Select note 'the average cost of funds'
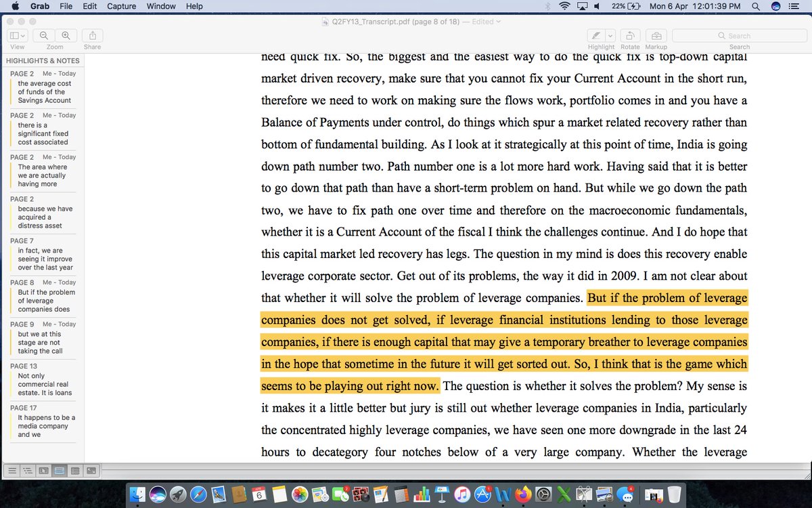812x508 pixels. click(44, 87)
